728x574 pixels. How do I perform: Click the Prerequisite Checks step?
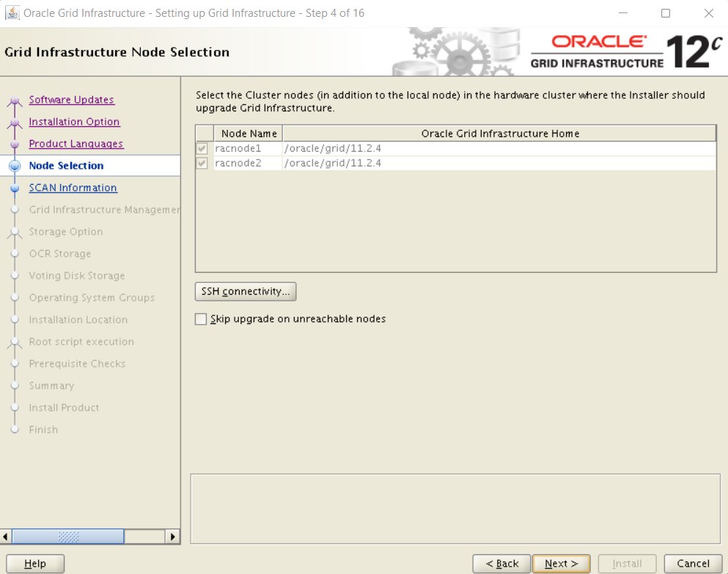(x=77, y=364)
